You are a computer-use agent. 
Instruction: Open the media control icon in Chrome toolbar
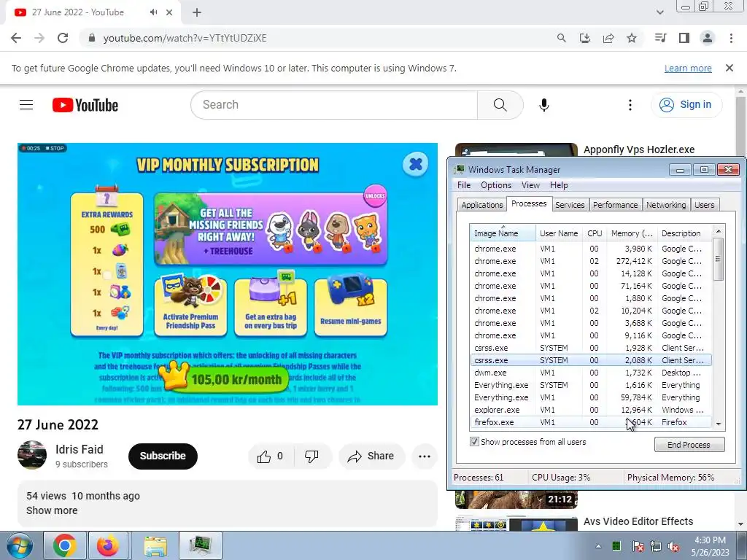[660, 38]
